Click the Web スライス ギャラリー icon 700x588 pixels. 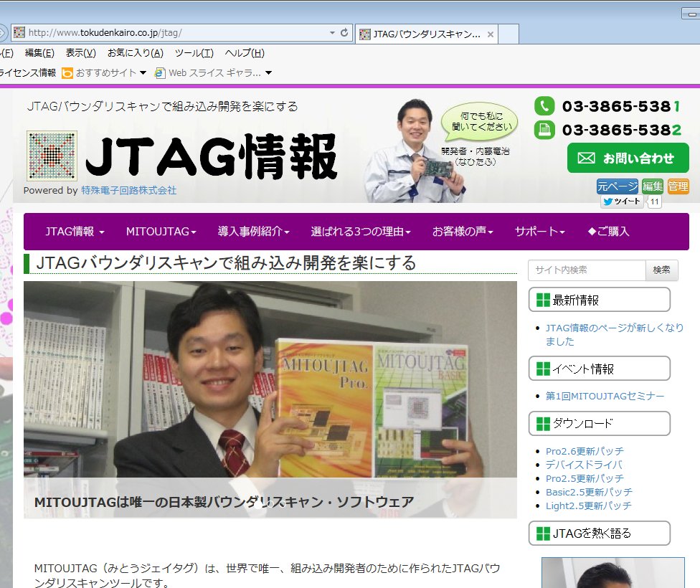(x=160, y=72)
